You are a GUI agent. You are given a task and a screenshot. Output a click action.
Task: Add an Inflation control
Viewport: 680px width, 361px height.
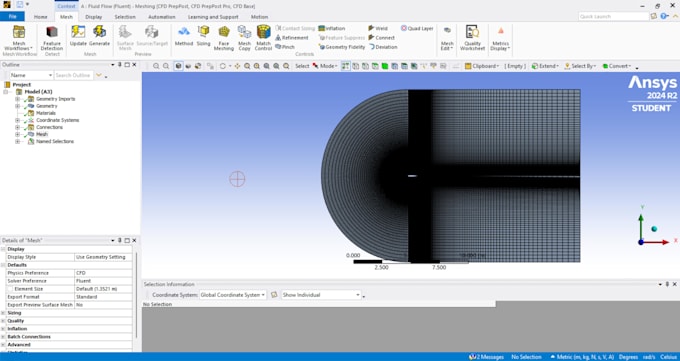coord(332,28)
